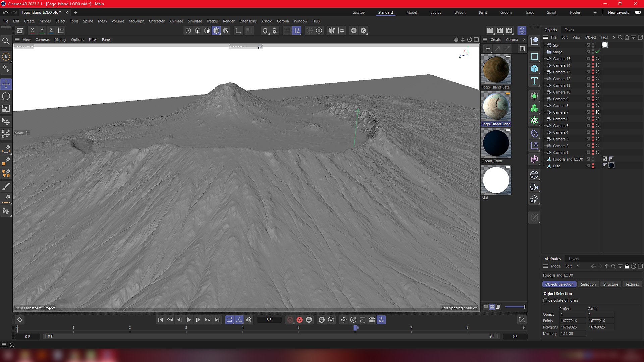The height and width of the screenshot is (362, 644).
Task: Open Edit Render Settings clapboard icon
Action: tap(509, 31)
